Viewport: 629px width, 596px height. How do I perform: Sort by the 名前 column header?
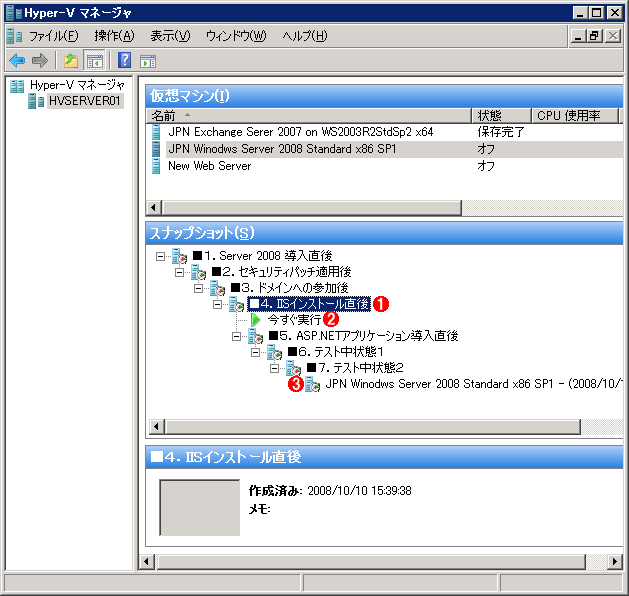(308, 116)
